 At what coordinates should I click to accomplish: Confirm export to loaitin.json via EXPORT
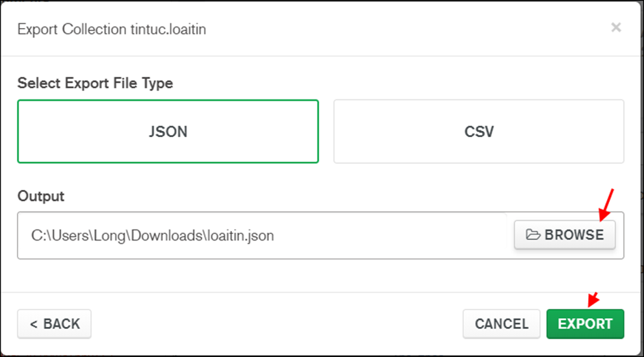pyautogui.click(x=585, y=324)
